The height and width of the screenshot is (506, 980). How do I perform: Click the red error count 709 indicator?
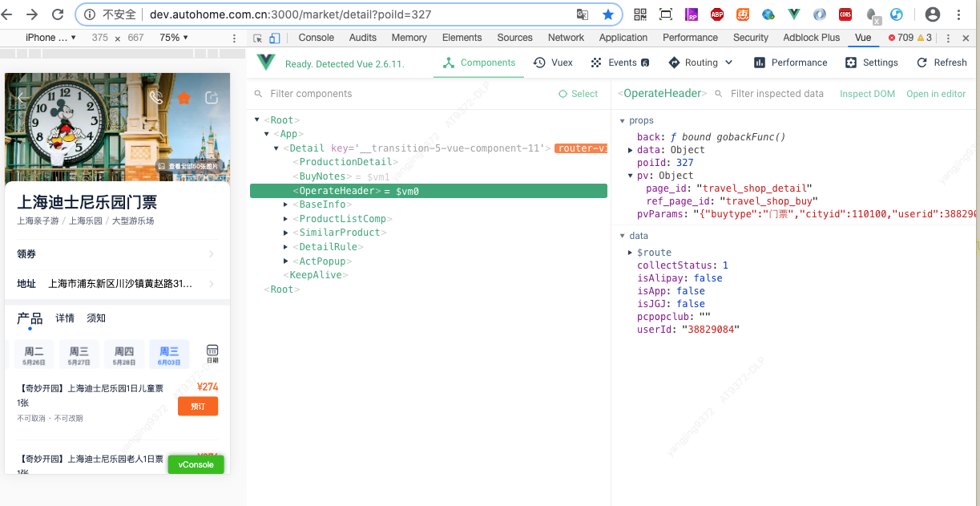[x=901, y=38]
